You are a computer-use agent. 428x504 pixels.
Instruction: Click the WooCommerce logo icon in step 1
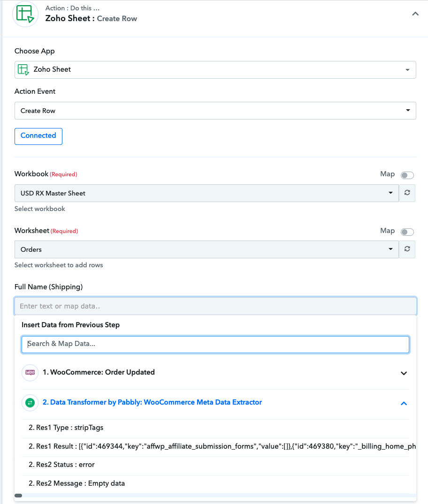pyautogui.click(x=30, y=373)
